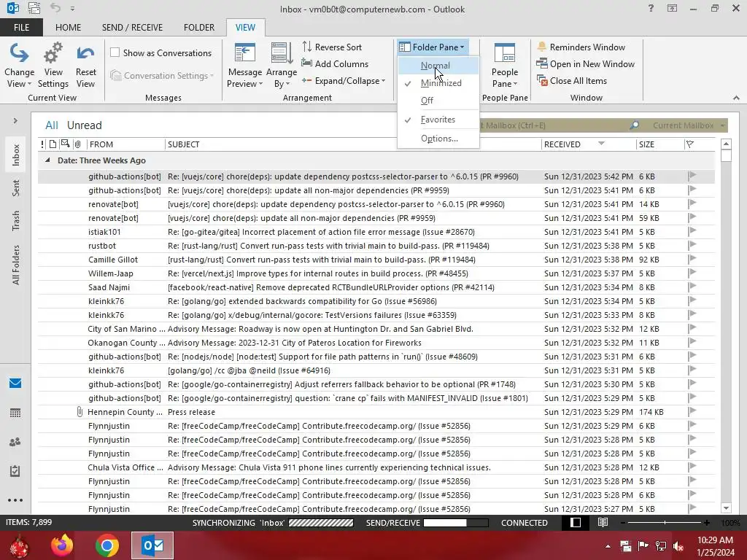Open the FILE tab

21,28
